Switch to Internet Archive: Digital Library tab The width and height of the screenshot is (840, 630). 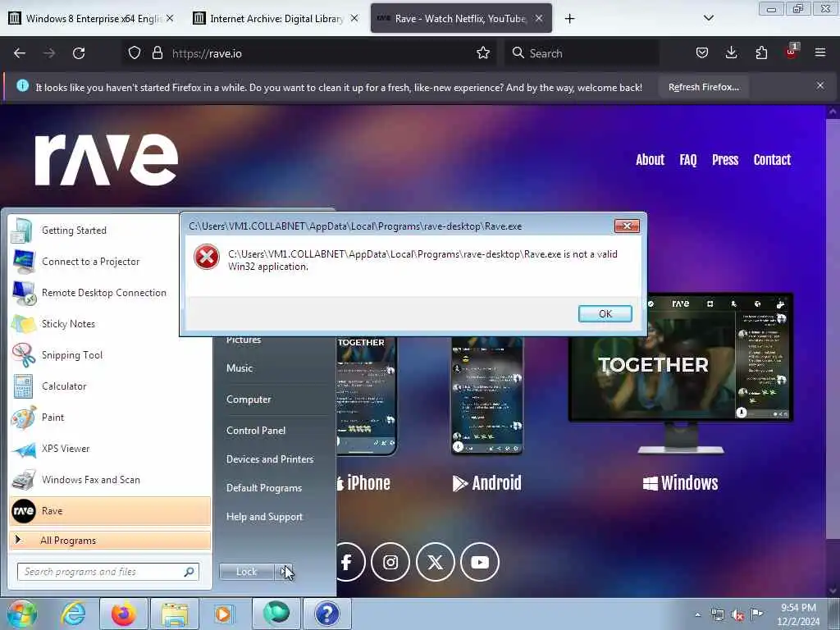click(276, 19)
